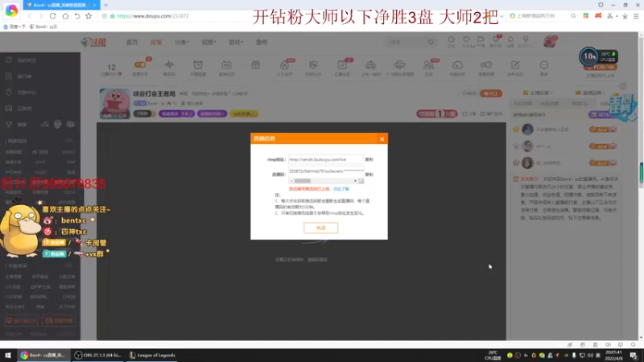The image size is (644, 362).
Task: Open the 点此了解 blue link
Action: (x=341, y=189)
